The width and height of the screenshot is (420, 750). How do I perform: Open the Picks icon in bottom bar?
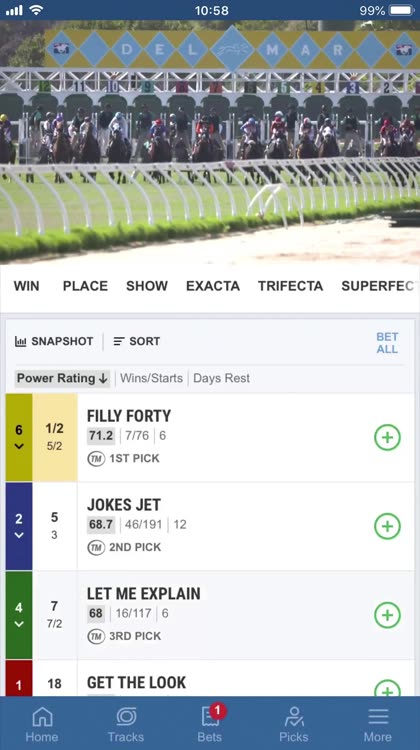click(294, 717)
